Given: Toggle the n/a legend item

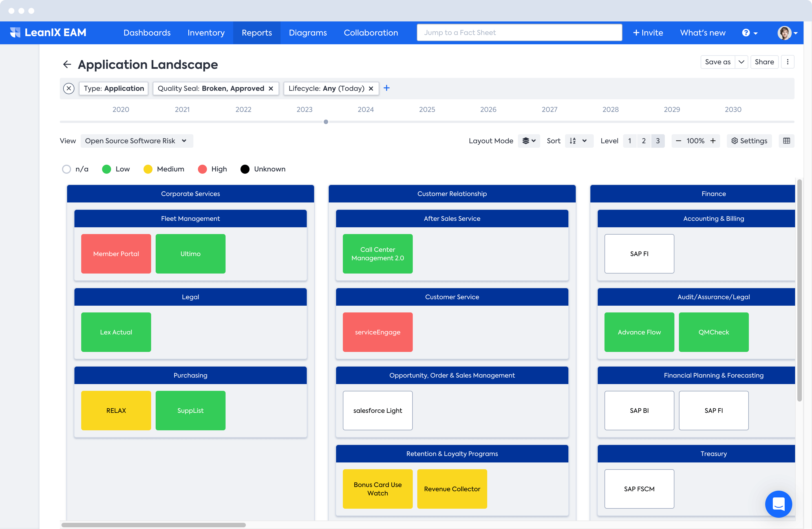Looking at the screenshot, I should (x=75, y=169).
